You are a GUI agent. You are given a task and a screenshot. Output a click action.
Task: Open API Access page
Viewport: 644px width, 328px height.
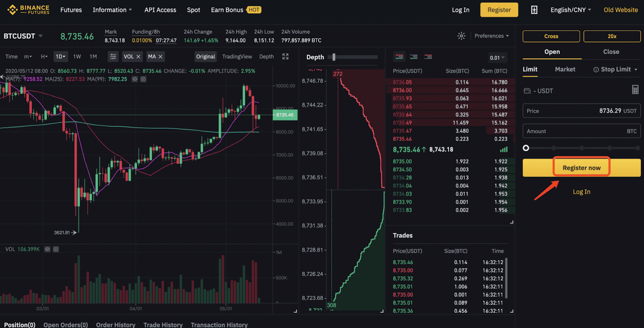160,10
